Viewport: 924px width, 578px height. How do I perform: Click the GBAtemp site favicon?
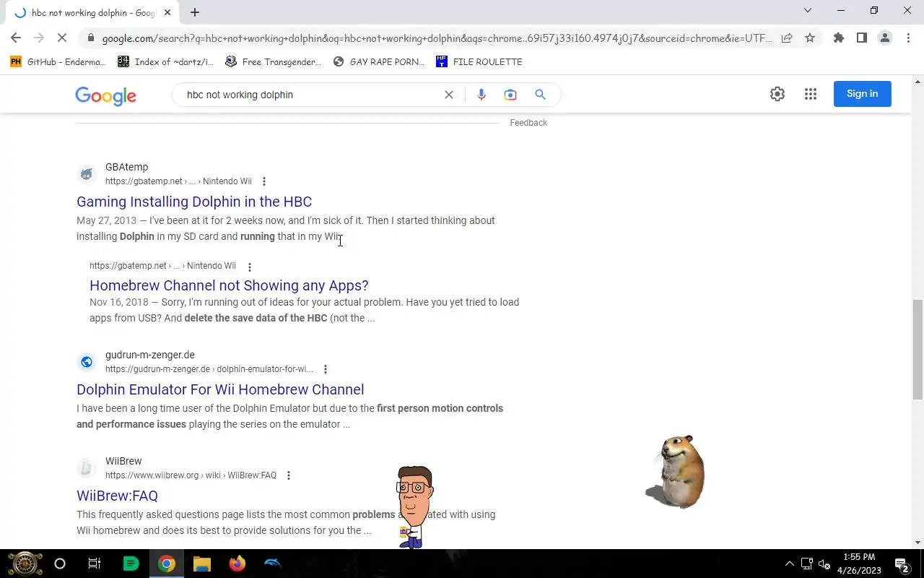(87, 174)
